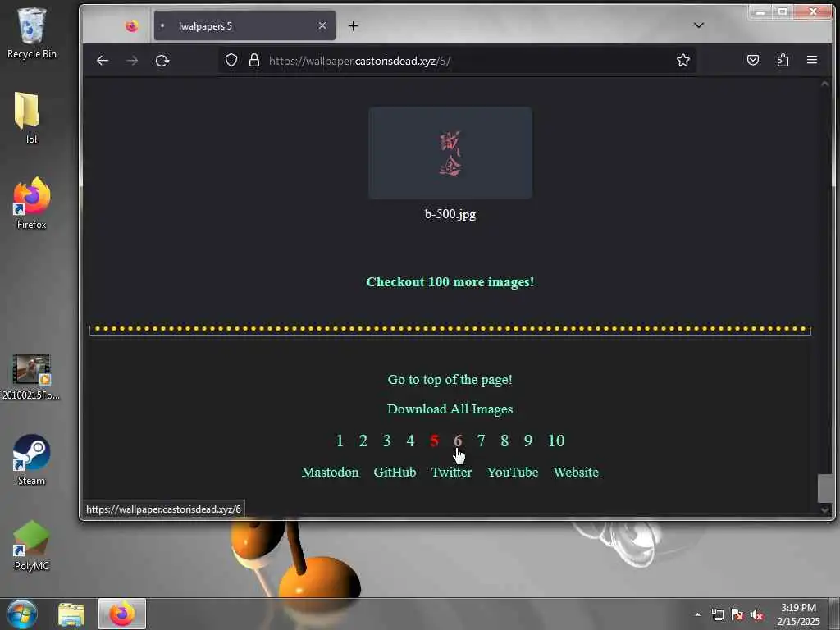Click Go to top of the page

[x=450, y=380]
